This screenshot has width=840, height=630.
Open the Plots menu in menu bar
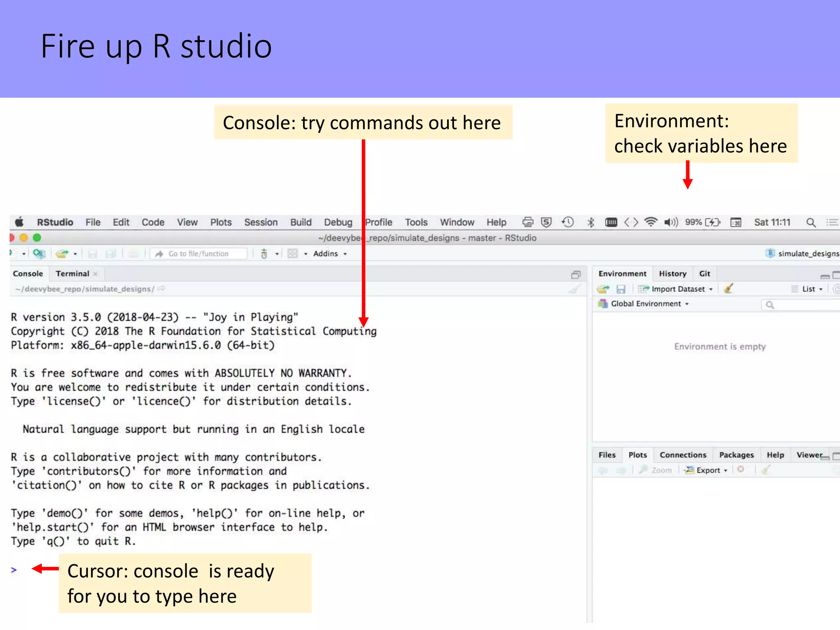[x=221, y=222]
